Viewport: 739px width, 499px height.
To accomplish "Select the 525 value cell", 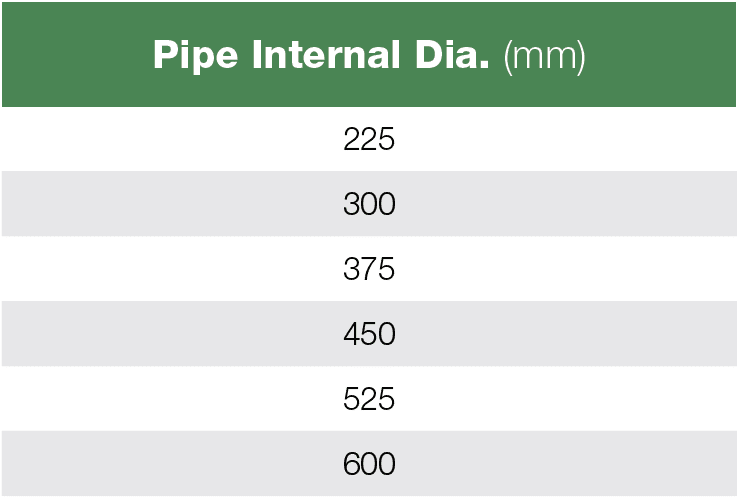I will tap(369, 399).
